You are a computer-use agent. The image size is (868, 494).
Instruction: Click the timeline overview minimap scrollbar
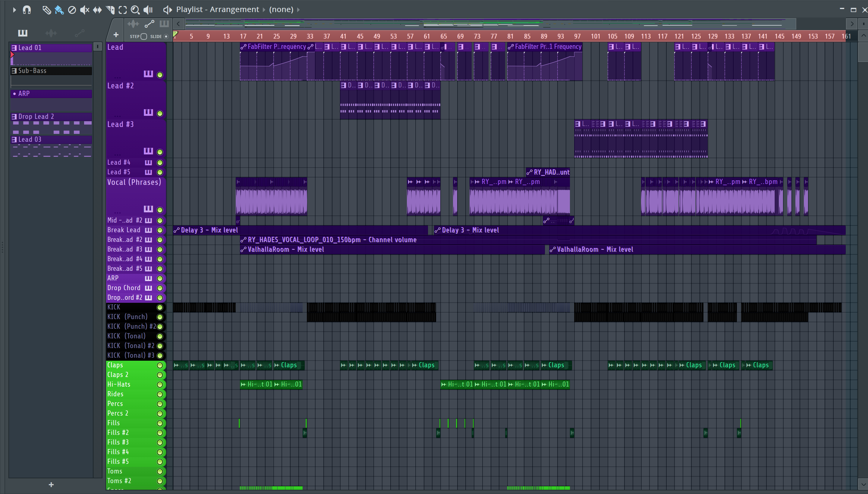490,24
